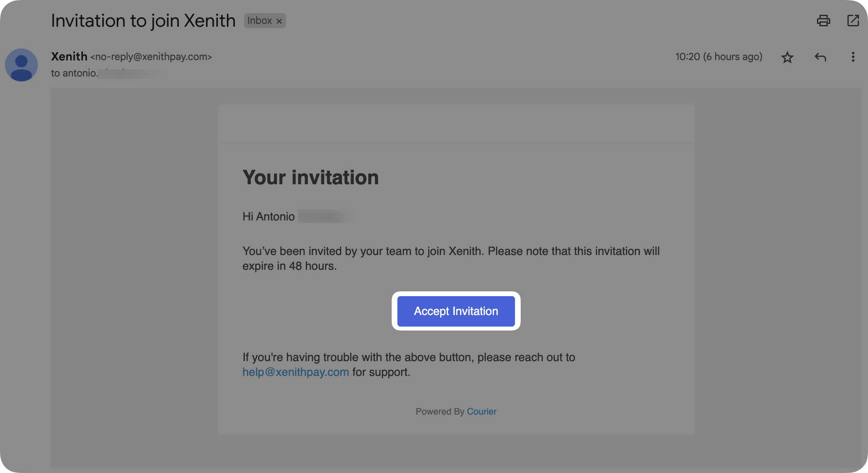The width and height of the screenshot is (868, 473).
Task: Click the 'Hi Antonio' greeting line
Action: pyautogui.click(x=268, y=216)
